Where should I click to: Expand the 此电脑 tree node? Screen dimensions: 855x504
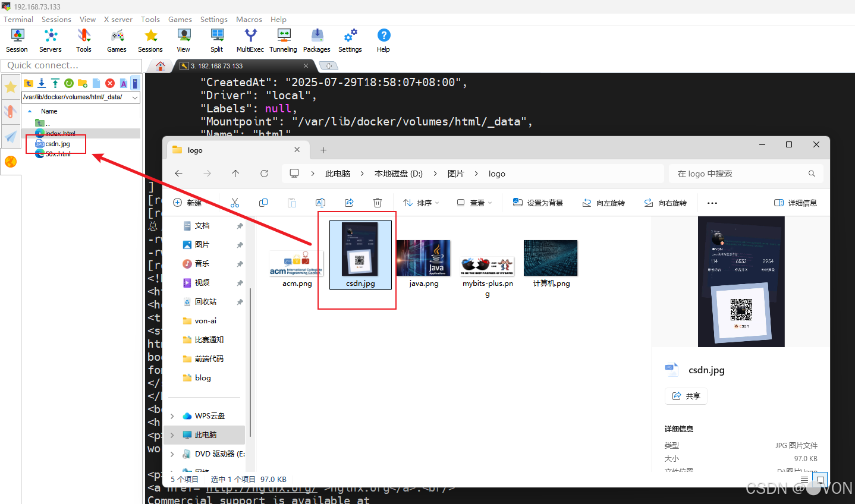coord(172,435)
